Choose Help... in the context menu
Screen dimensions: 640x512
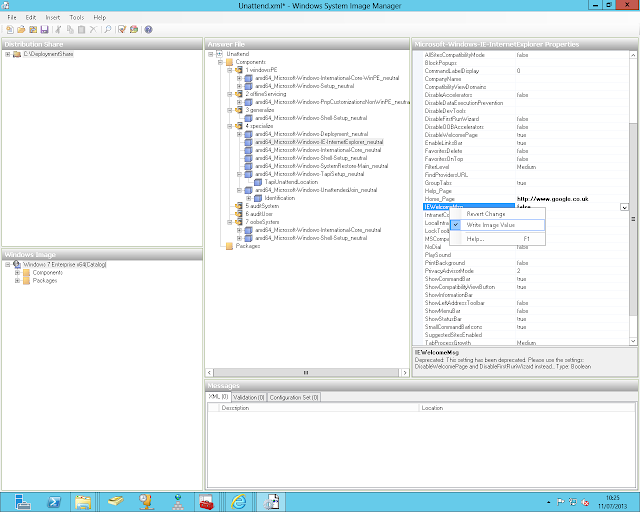497,239
